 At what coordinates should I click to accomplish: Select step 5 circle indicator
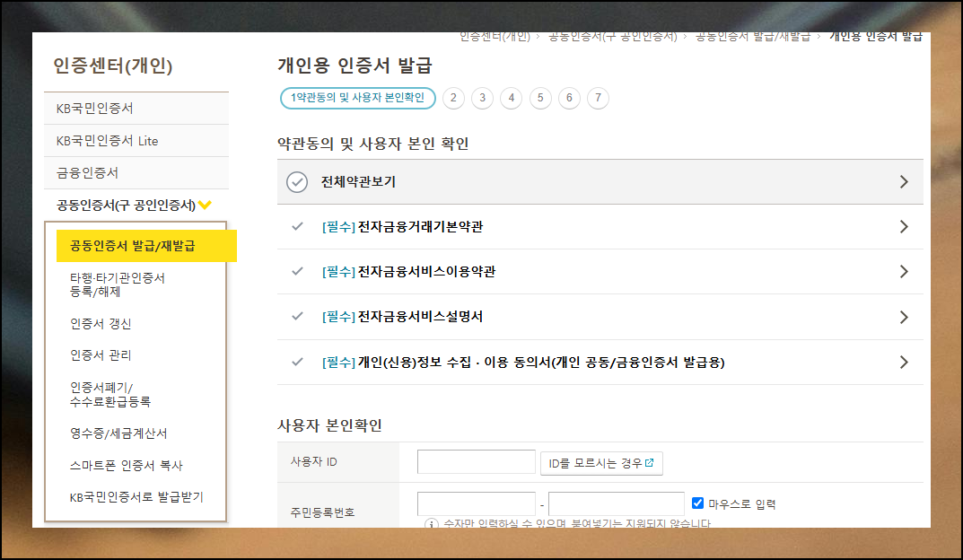[x=540, y=98]
